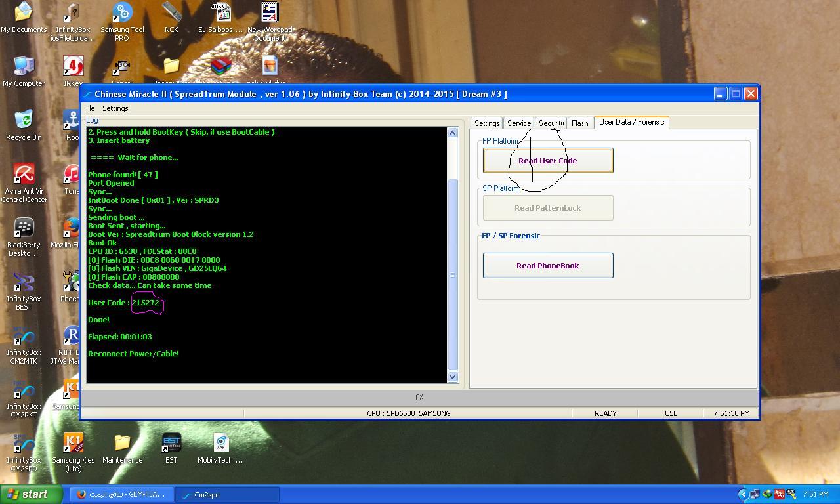Viewport: 840px width, 504px height.
Task: Launch the InfinityBox BEST shortcut
Action: [24, 291]
